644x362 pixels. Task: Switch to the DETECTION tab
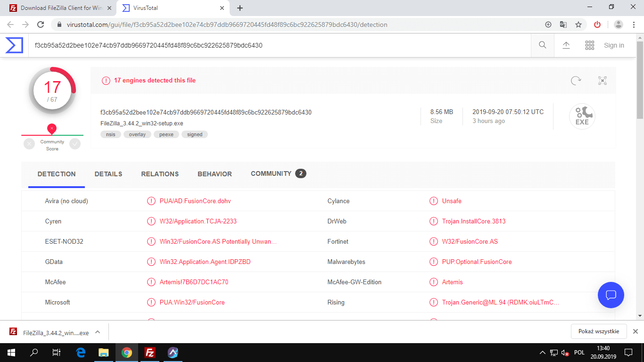[57, 174]
